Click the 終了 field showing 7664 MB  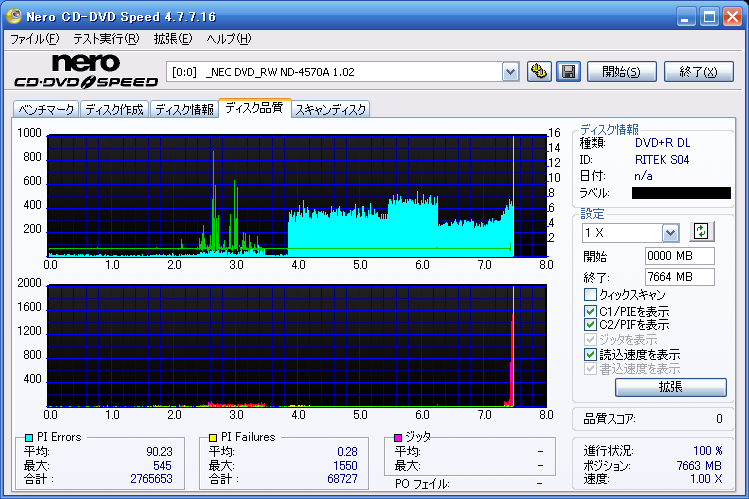coord(680,277)
